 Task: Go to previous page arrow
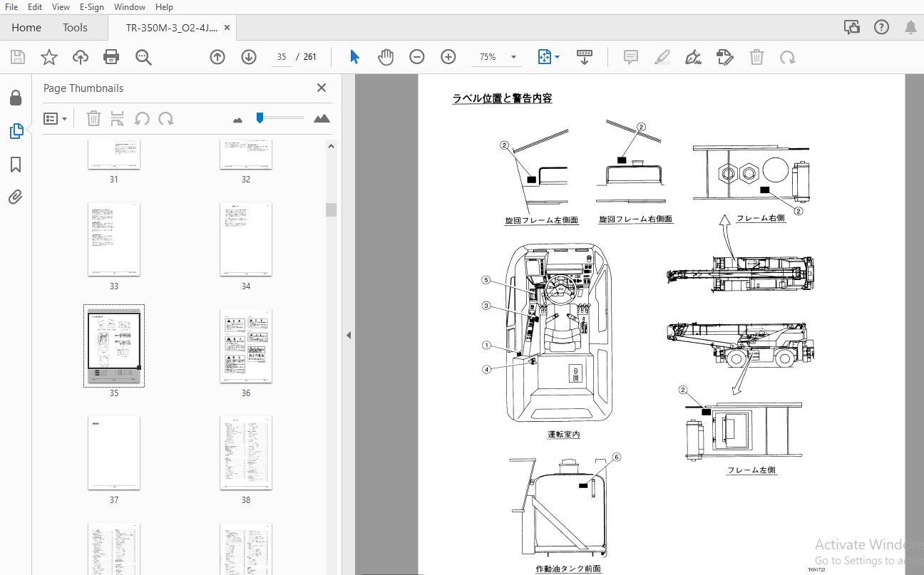pyautogui.click(x=217, y=57)
